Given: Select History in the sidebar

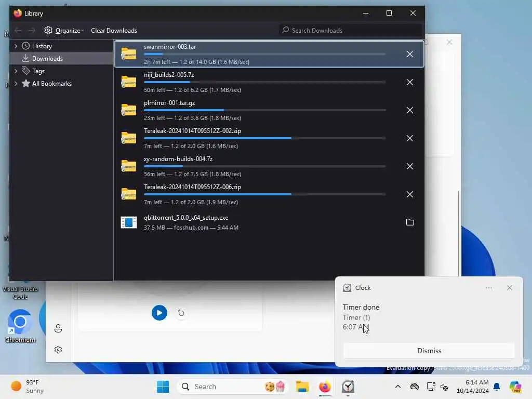Looking at the screenshot, I should coord(42,46).
